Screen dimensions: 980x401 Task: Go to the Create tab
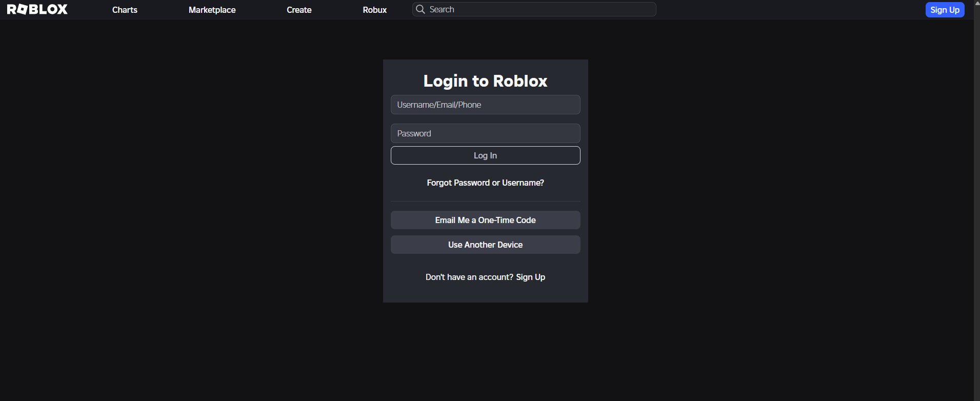pyautogui.click(x=299, y=10)
